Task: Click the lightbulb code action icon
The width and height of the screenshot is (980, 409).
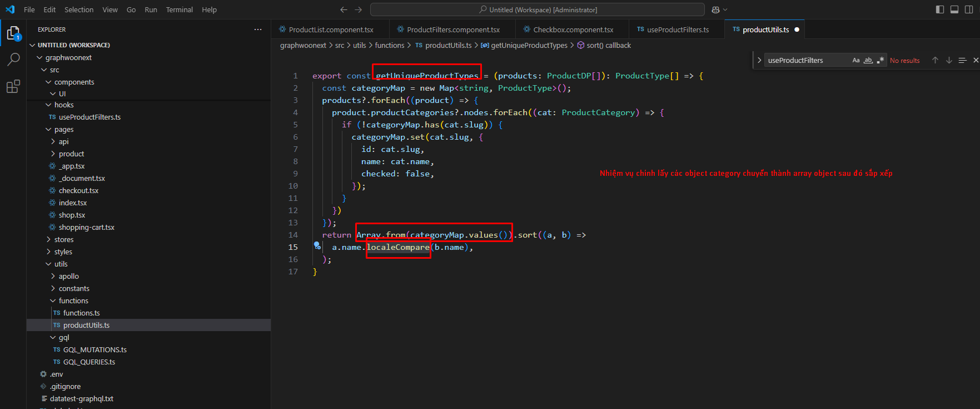Action: click(x=317, y=245)
